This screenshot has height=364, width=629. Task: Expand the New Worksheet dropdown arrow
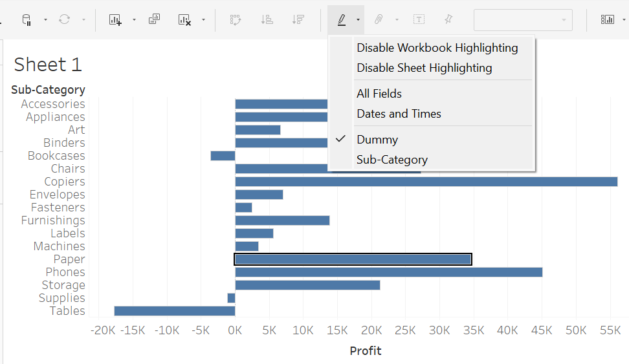point(134,19)
